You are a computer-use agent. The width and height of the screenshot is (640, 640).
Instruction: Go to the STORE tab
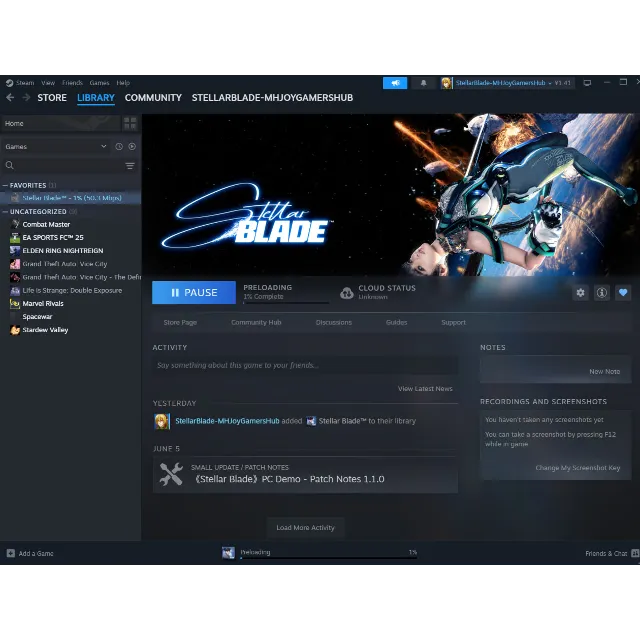tap(52, 98)
